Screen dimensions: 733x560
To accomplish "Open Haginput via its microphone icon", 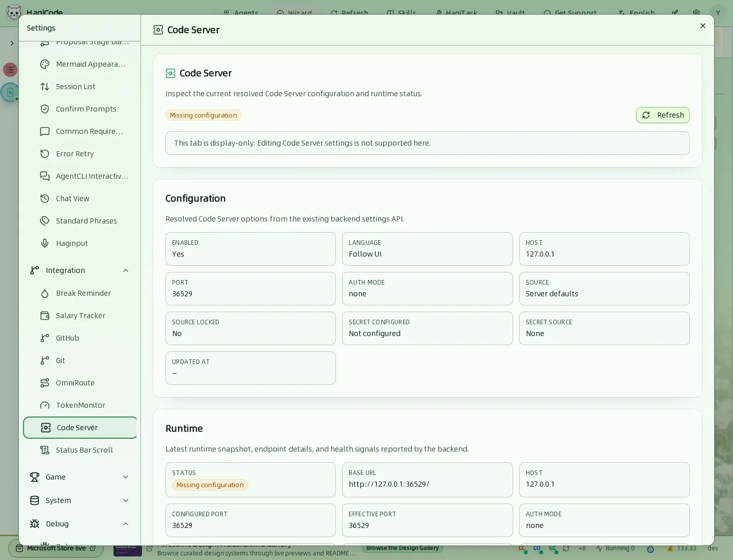I will (x=45, y=243).
